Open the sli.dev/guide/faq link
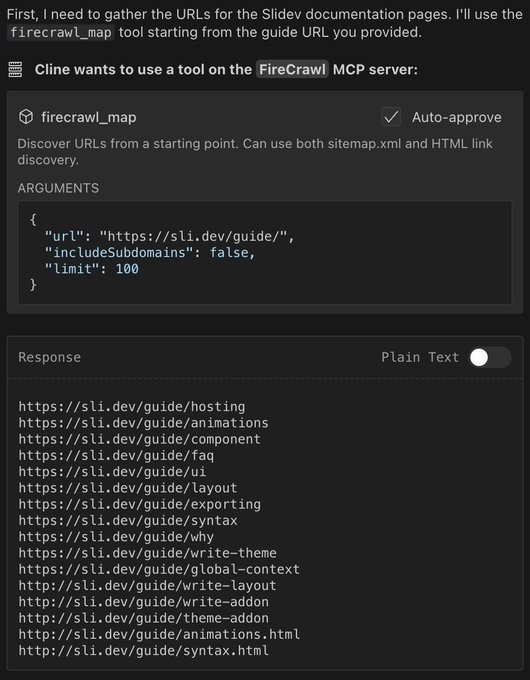 click(116, 455)
